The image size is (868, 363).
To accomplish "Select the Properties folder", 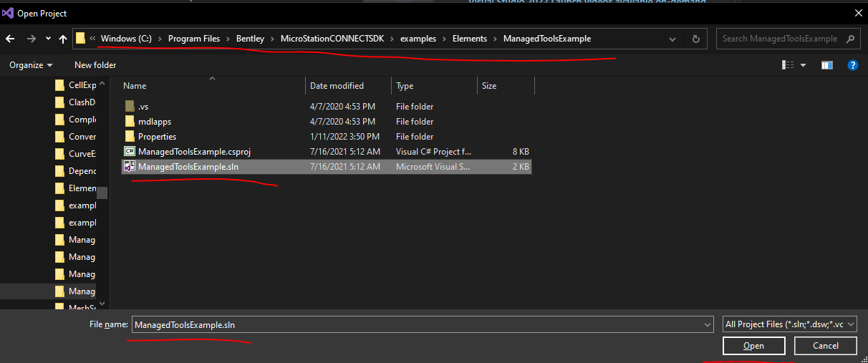I will 327,136.
